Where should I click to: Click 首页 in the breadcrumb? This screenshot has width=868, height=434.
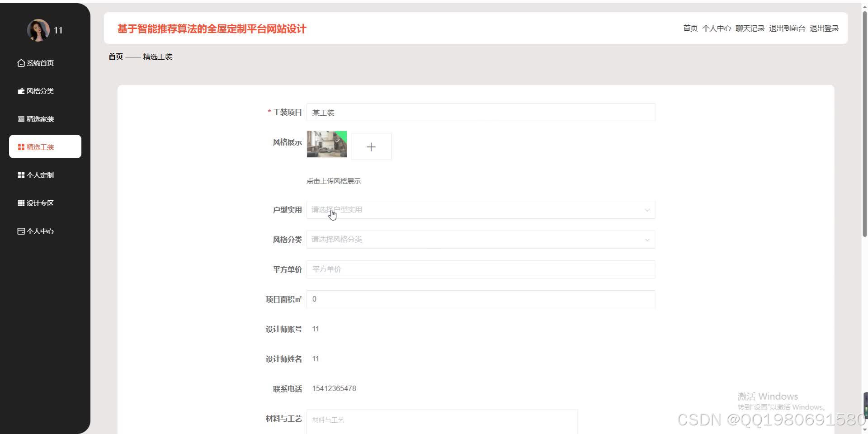coord(116,57)
